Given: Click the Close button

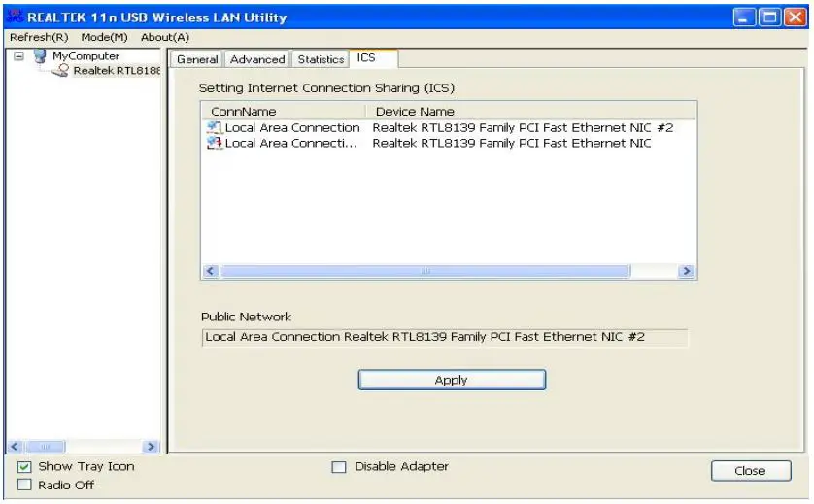Looking at the screenshot, I should [x=751, y=471].
